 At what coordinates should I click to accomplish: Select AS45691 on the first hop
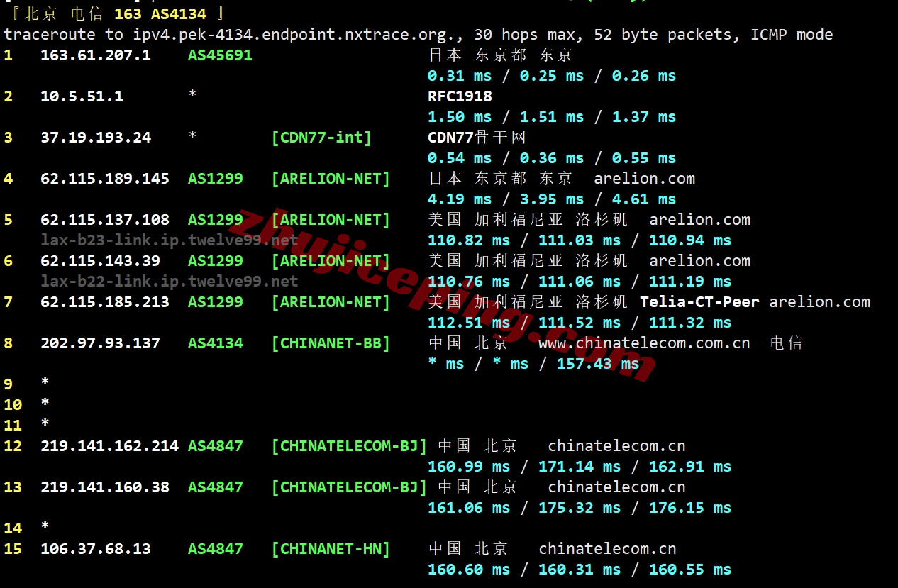(220, 55)
